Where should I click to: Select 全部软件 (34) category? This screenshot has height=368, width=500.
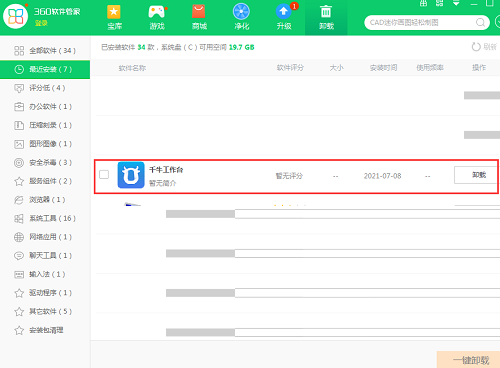pyautogui.click(x=45, y=51)
